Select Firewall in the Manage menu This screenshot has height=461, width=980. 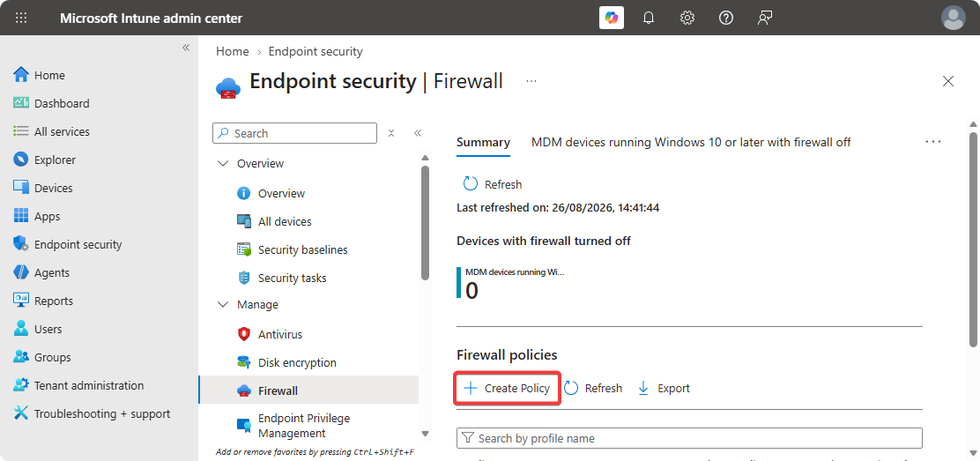click(308, 391)
